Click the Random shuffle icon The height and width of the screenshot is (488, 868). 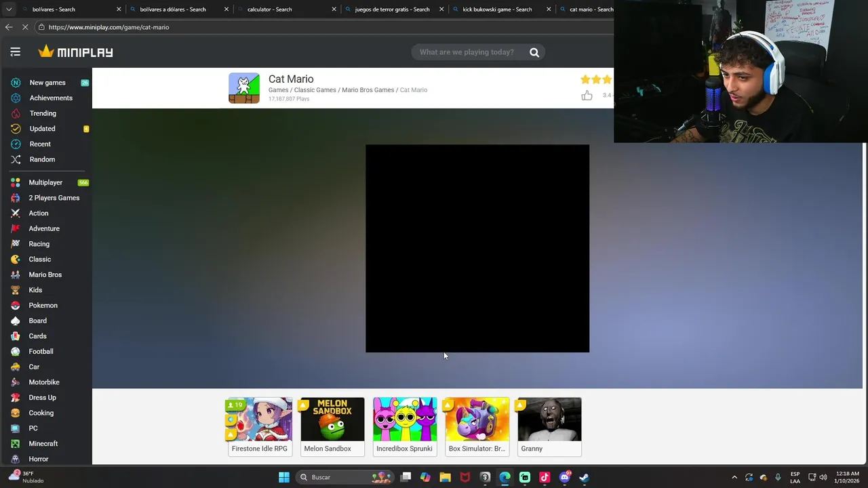pyautogui.click(x=16, y=159)
